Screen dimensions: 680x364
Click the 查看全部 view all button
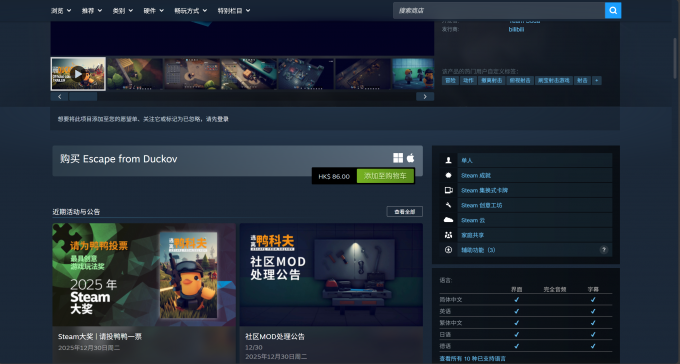404,212
